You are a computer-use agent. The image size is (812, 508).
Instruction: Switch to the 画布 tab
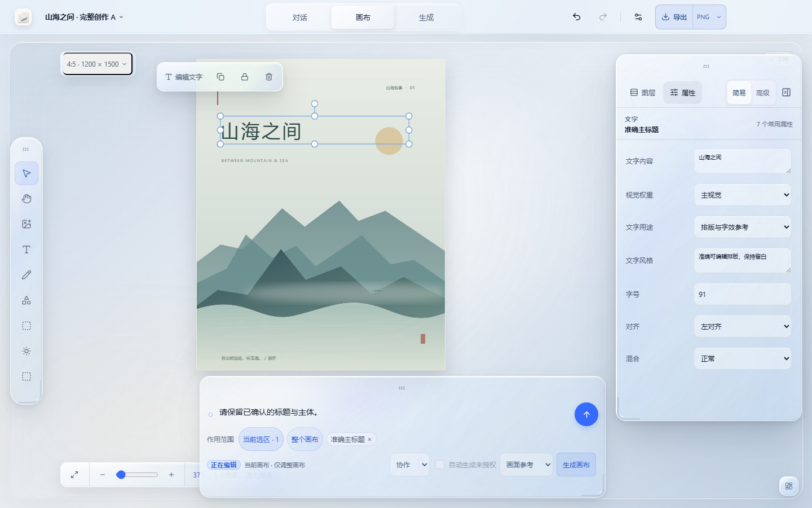coord(363,17)
